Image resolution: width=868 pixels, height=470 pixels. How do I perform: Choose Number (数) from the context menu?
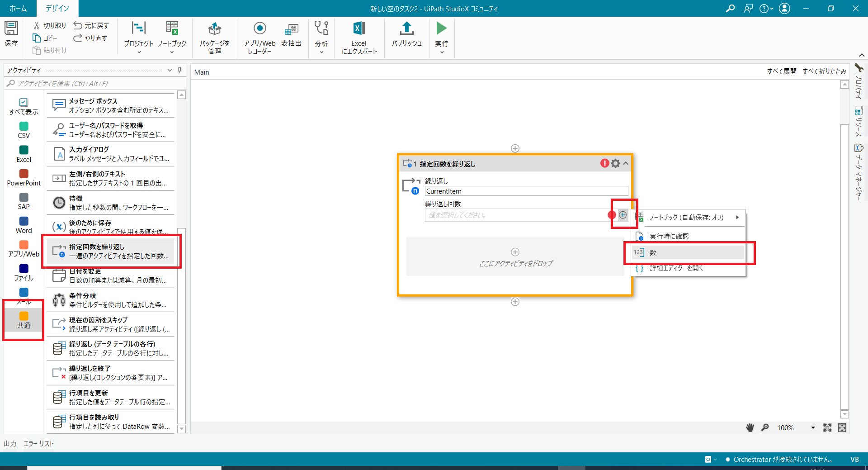pyautogui.click(x=687, y=252)
